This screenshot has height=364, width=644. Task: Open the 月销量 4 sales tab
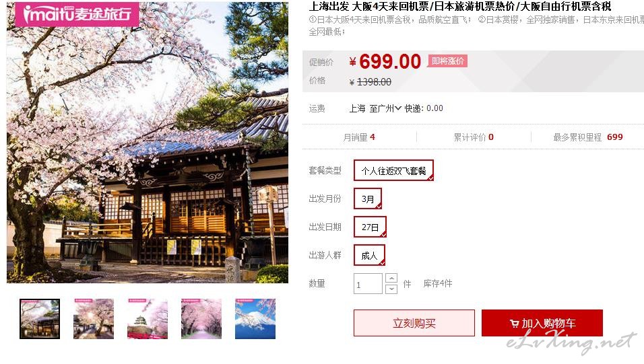[x=359, y=137]
